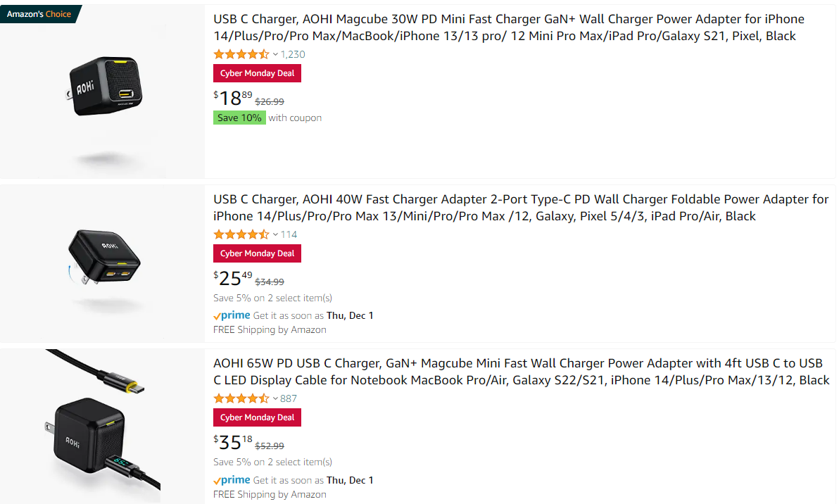Expand rating dropdown arrow beside 1,230 reviews

[276, 55]
